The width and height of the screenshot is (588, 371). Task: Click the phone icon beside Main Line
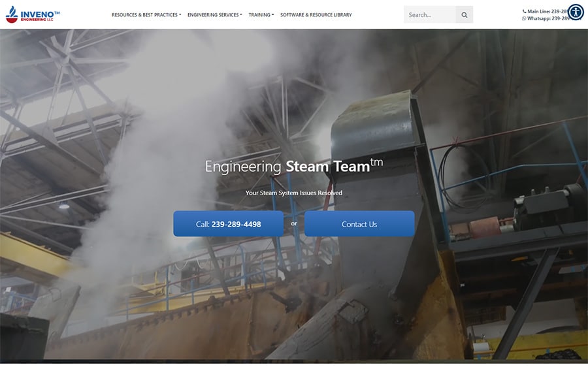point(525,11)
